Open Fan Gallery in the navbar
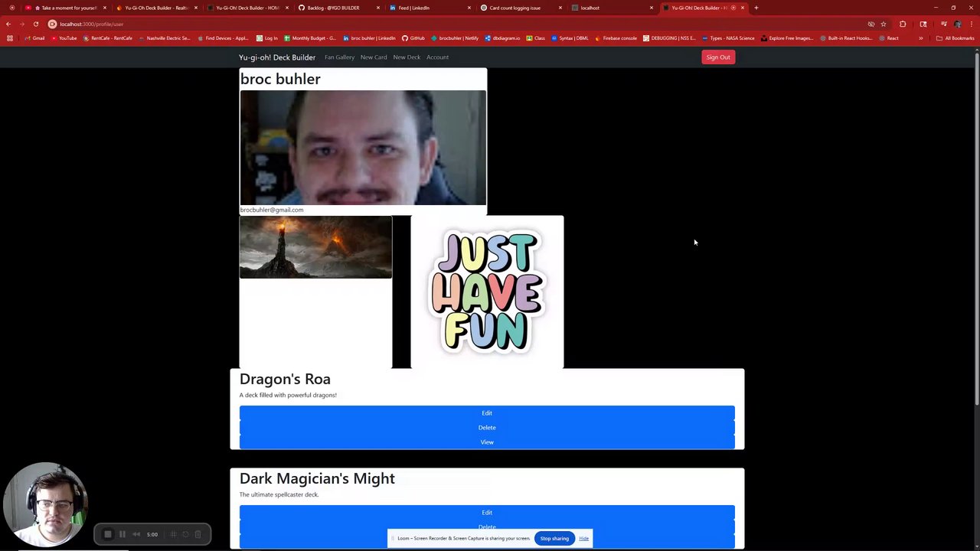Screen dimensions: 980x551 click(339, 57)
